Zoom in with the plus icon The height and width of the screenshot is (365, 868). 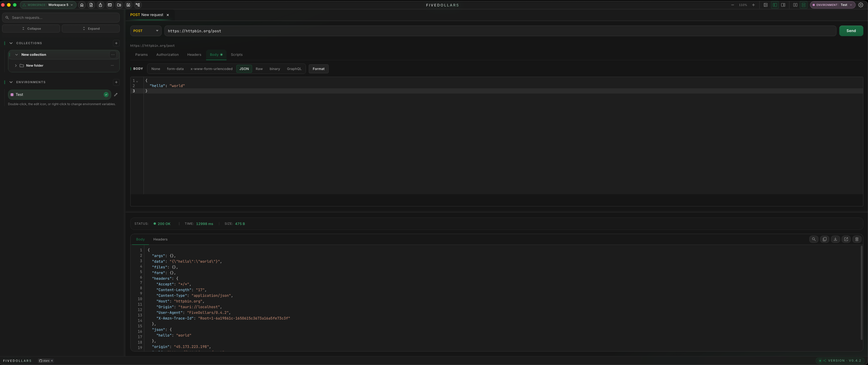tap(753, 5)
